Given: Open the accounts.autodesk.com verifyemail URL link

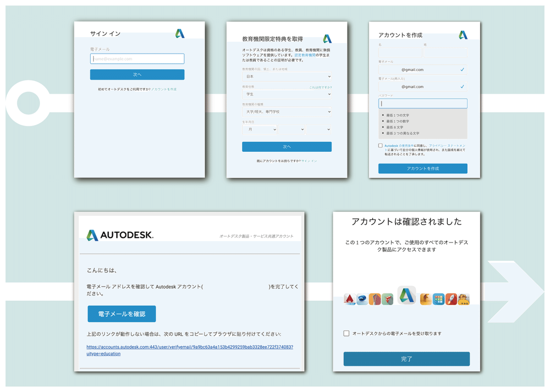Looking at the screenshot, I should (x=190, y=350).
